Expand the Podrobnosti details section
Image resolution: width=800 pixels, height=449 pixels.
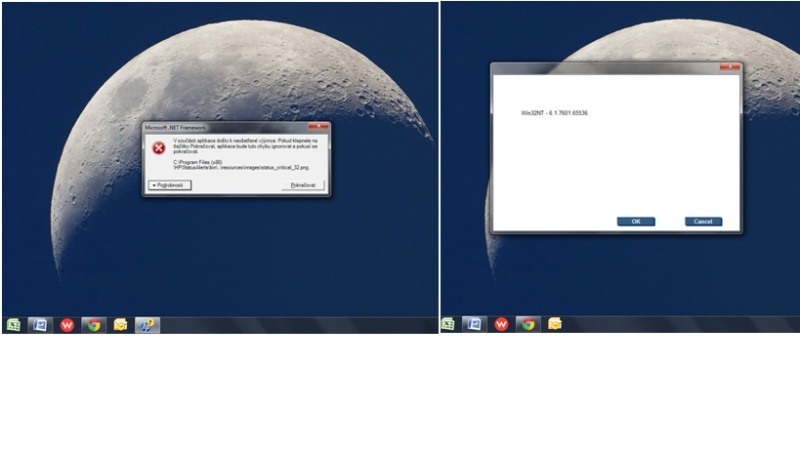[x=170, y=185]
